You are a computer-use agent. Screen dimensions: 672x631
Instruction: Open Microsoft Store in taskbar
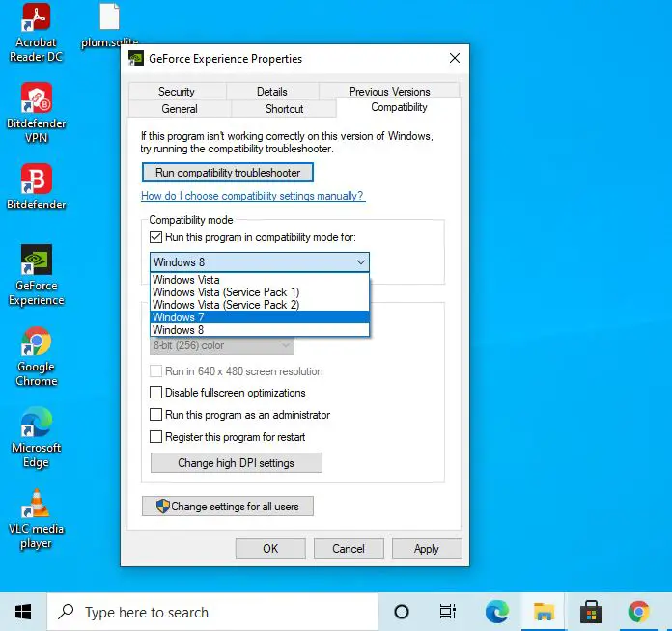tap(591, 612)
